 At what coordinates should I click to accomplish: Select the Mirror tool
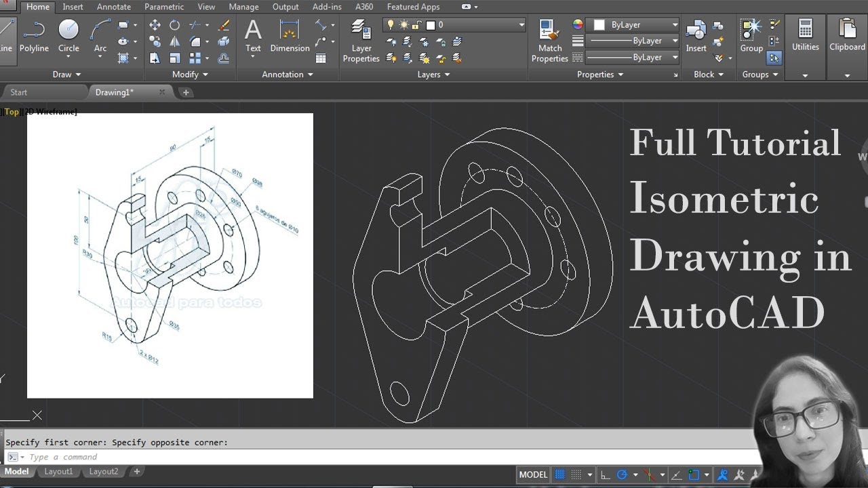(174, 41)
